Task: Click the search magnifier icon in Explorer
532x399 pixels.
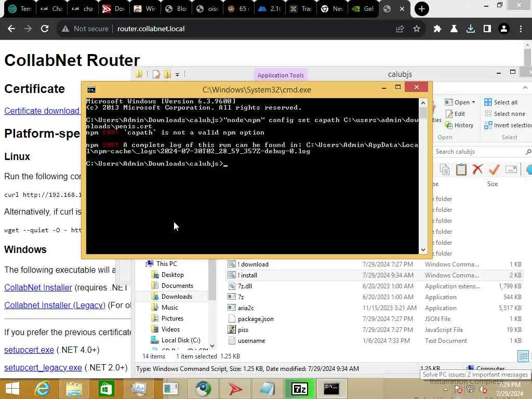Action: (528, 152)
